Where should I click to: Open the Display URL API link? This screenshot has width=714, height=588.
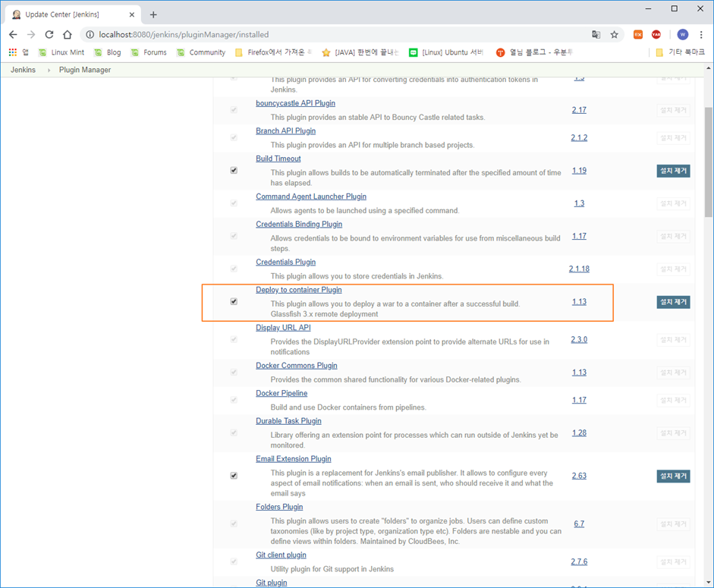[283, 328]
